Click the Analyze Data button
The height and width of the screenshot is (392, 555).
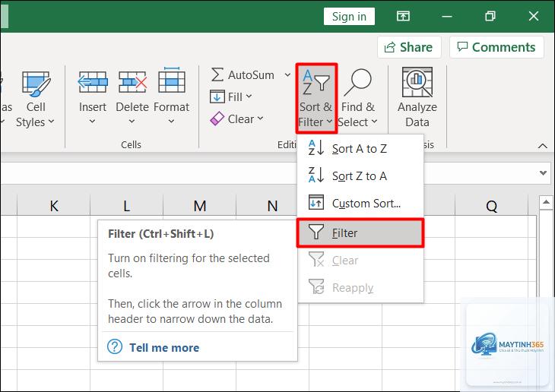pyautogui.click(x=417, y=97)
